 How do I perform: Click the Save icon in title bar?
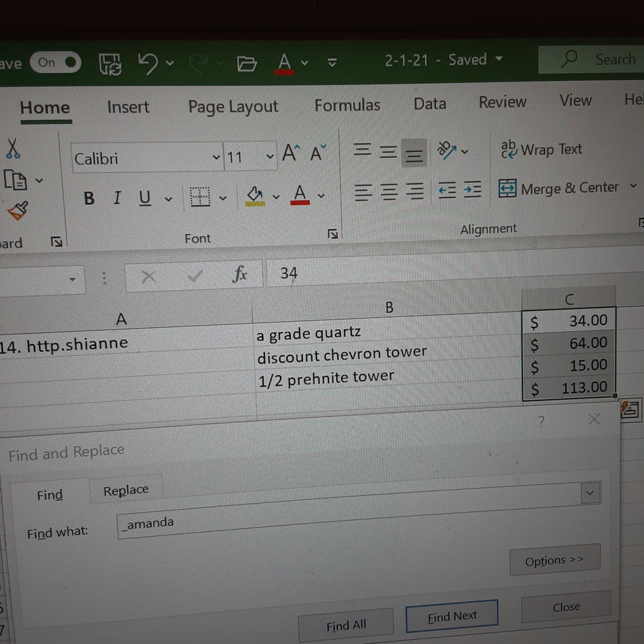pyautogui.click(x=110, y=64)
